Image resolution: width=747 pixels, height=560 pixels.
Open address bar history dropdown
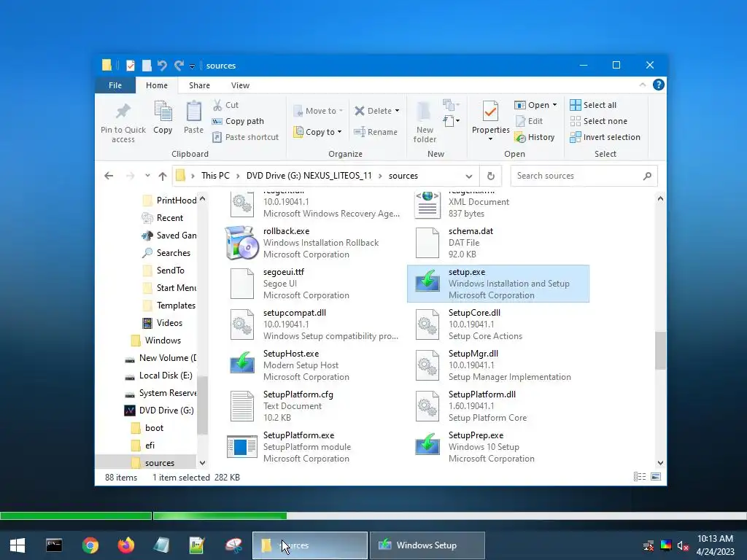[x=469, y=176]
